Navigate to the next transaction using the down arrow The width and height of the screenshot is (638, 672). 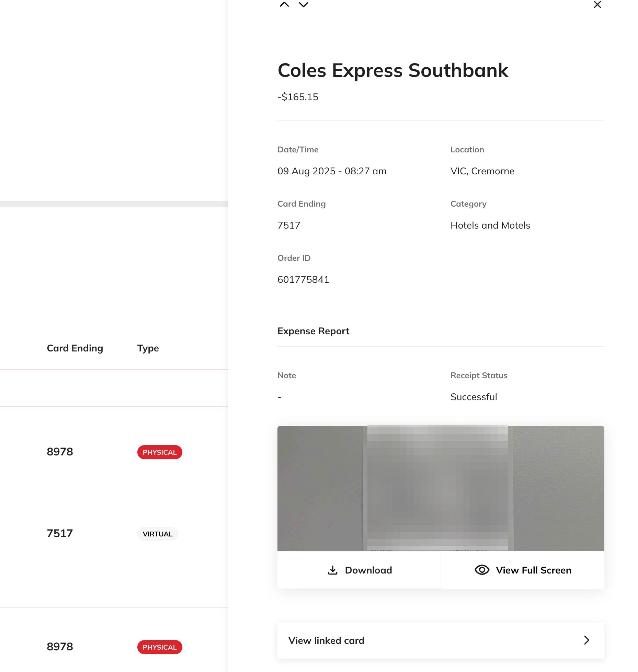tap(303, 5)
